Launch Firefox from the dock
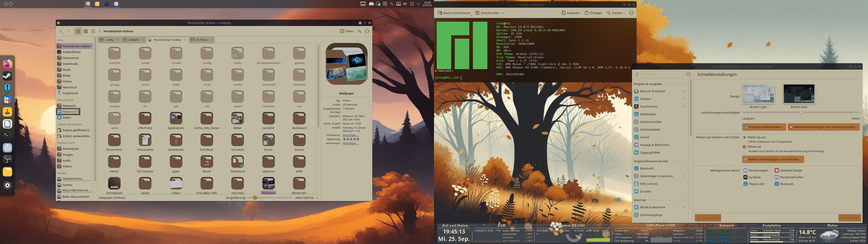This screenshot has width=868, height=244. coord(7,64)
